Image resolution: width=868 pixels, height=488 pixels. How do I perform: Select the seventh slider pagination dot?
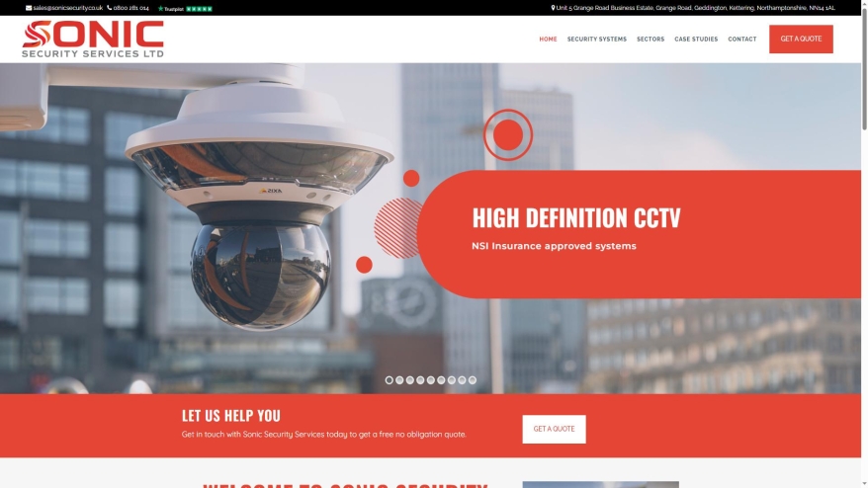tap(452, 380)
